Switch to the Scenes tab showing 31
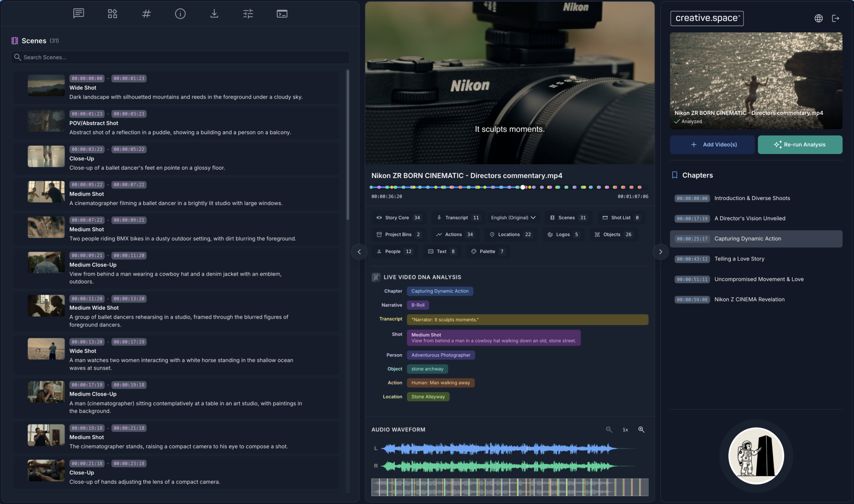This screenshot has height=504, width=854. (567, 217)
